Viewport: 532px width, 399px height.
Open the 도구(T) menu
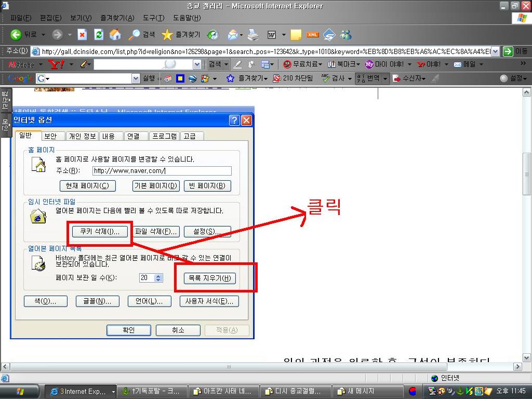[x=153, y=18]
